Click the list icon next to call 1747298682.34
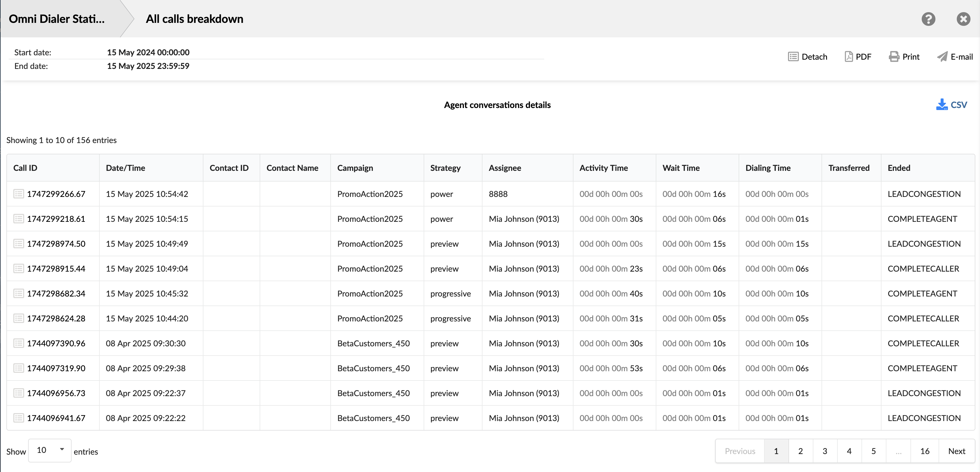Image resolution: width=980 pixels, height=472 pixels. pos(18,293)
